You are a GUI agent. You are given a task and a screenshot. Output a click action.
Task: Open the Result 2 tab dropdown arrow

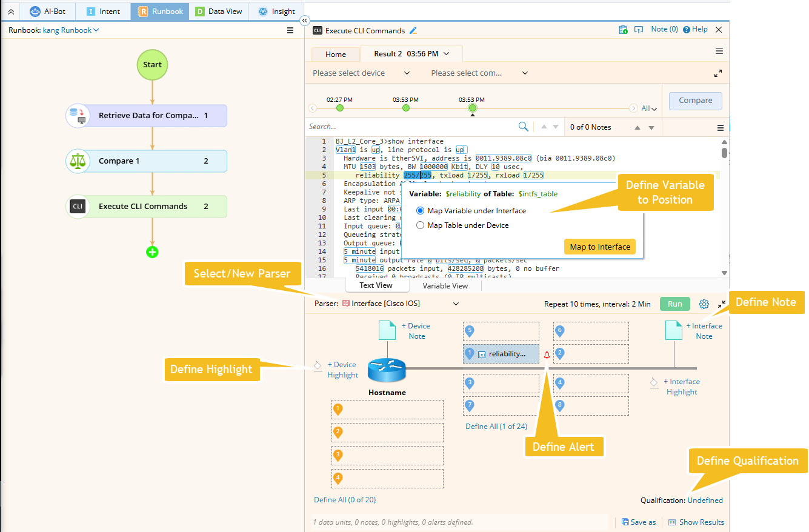[447, 54]
